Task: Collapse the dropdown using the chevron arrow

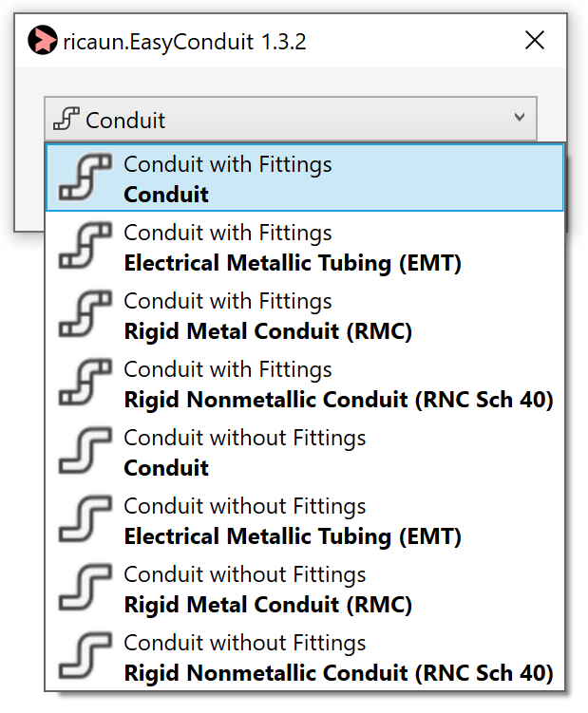Action: pos(519,118)
